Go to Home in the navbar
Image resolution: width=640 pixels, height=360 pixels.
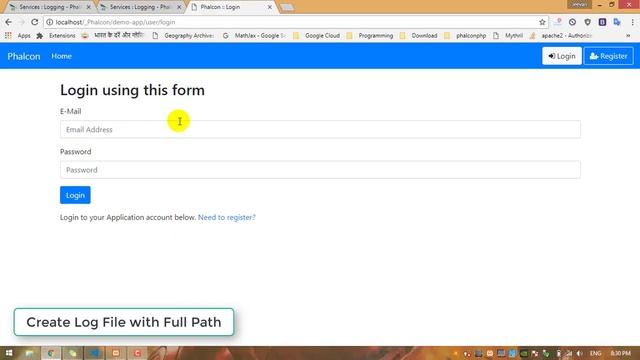[62, 56]
